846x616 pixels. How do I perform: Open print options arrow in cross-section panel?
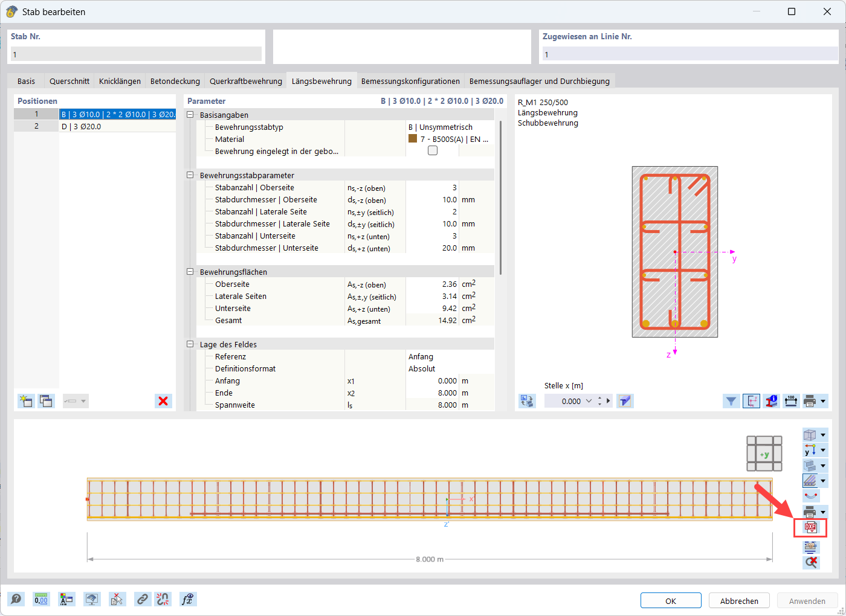823,401
